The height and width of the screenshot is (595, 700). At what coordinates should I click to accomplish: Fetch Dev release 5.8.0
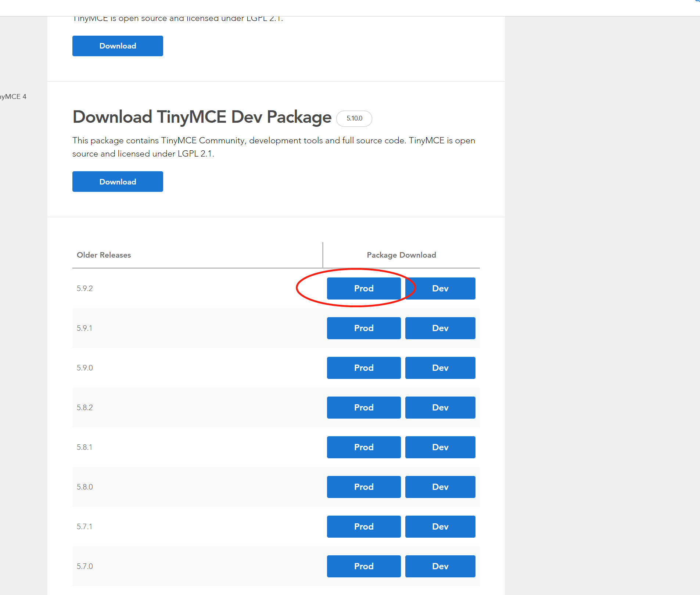point(440,487)
